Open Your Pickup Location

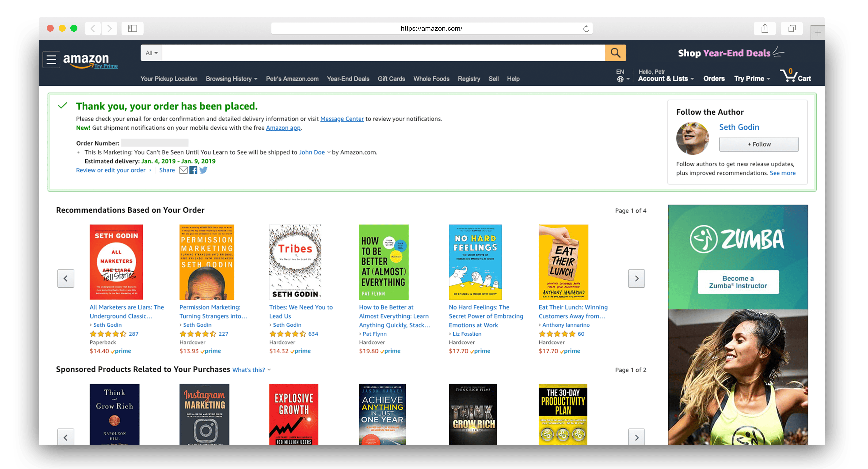point(169,79)
